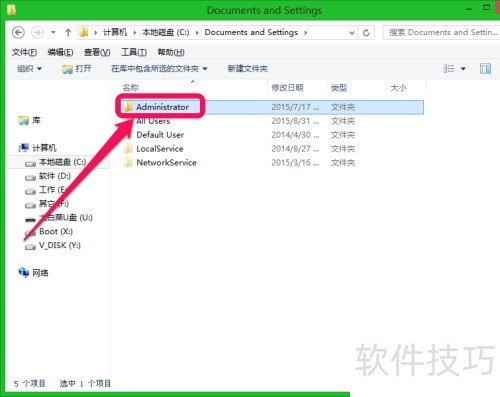Click the 计算机 computer icon
This screenshot has width=500, height=397.
[24, 148]
